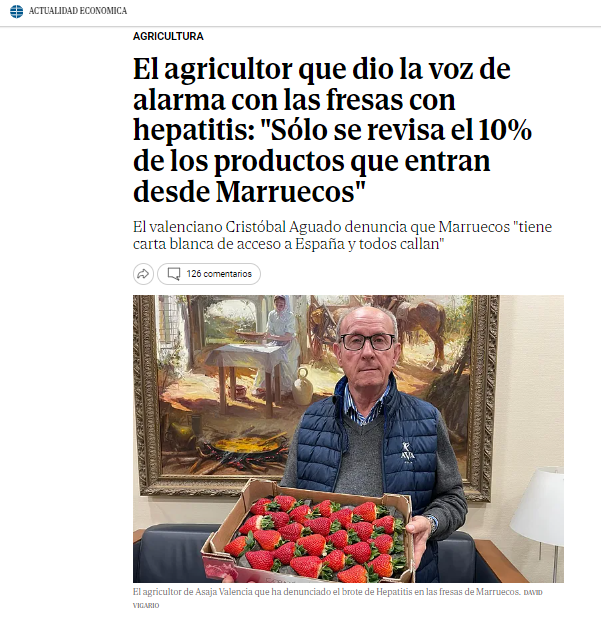Click the AVA logo on the blue vest

click(x=407, y=452)
